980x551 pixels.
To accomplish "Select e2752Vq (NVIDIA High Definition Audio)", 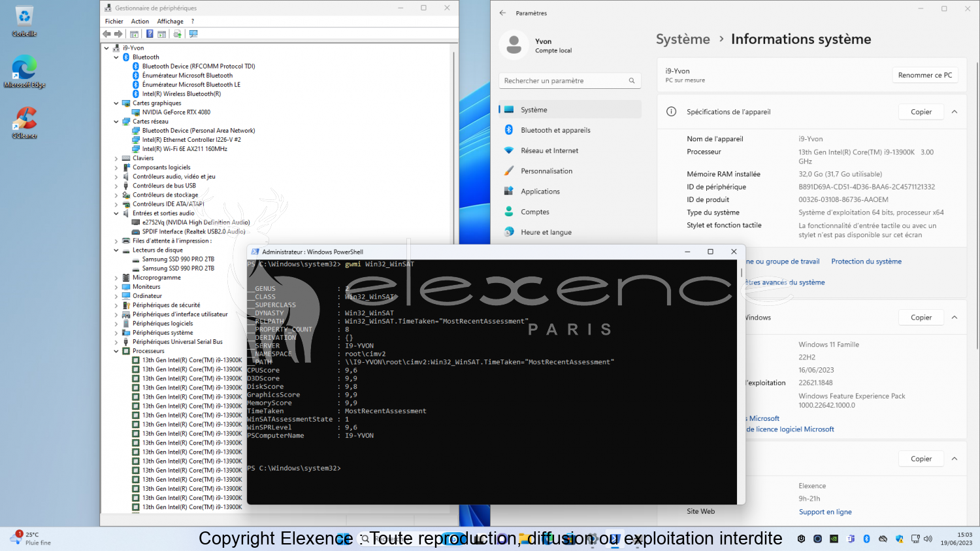I will (196, 222).
